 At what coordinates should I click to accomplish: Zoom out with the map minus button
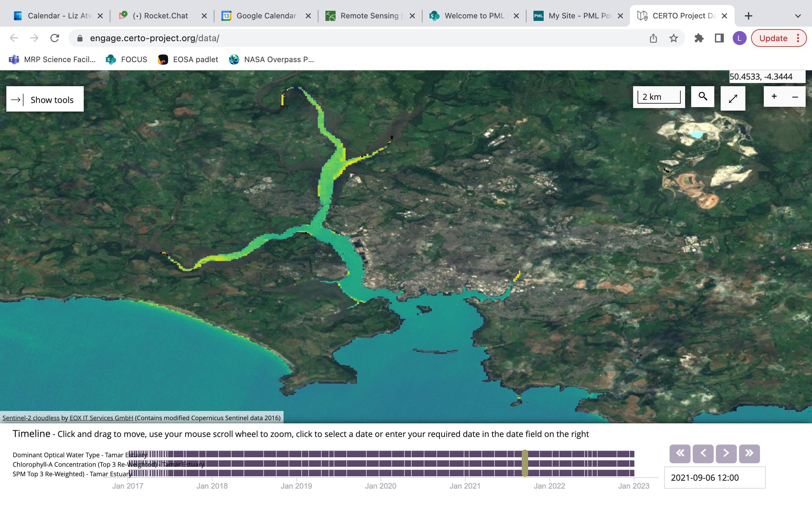pos(795,97)
